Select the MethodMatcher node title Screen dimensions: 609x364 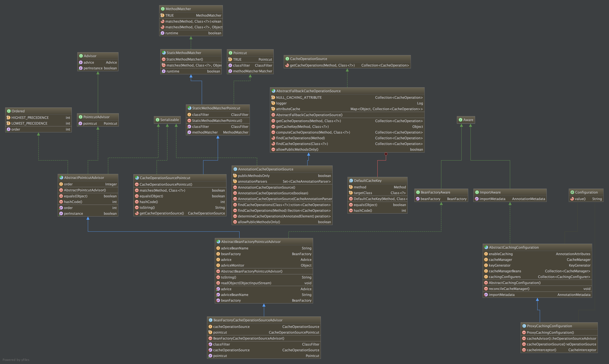click(178, 9)
